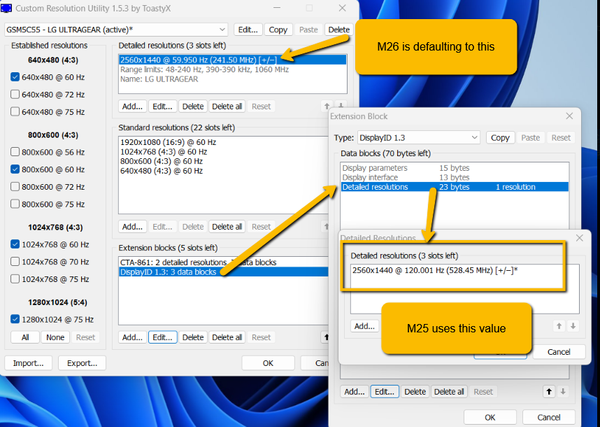Click Delete all under Detailed resolutions in main window
600x427 pixels.
click(x=227, y=106)
